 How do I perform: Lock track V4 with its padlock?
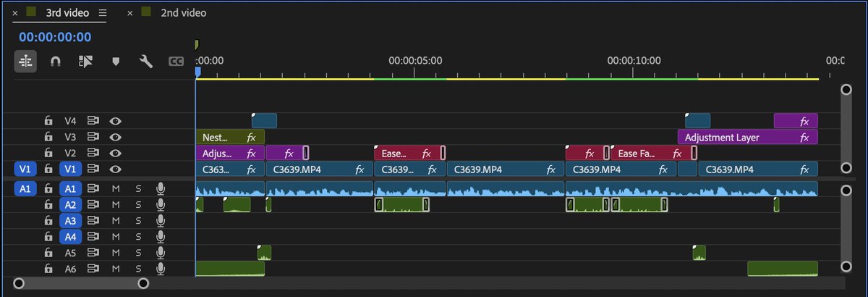pyautogui.click(x=49, y=121)
